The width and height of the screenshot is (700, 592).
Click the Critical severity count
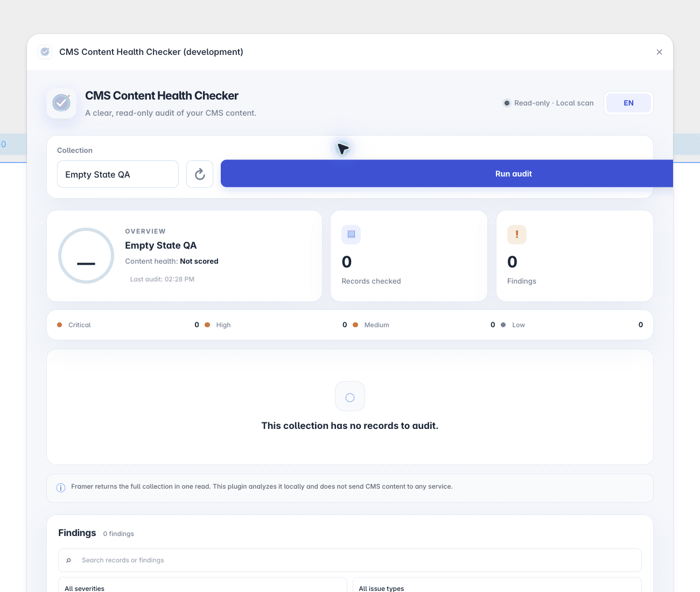197,325
